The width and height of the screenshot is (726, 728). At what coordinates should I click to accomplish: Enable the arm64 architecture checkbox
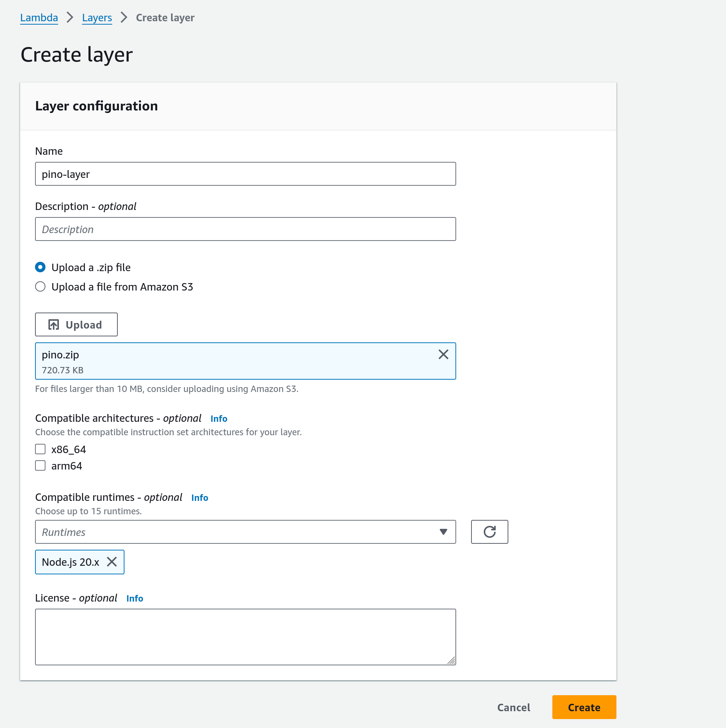click(40, 466)
